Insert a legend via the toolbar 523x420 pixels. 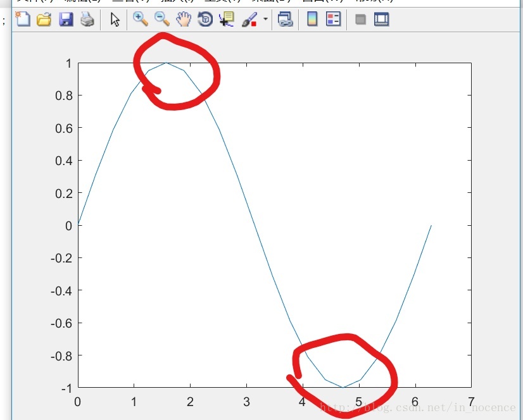point(333,20)
